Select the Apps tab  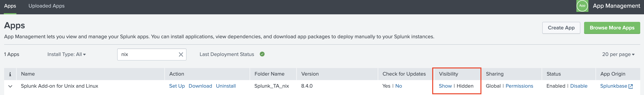(x=10, y=6)
